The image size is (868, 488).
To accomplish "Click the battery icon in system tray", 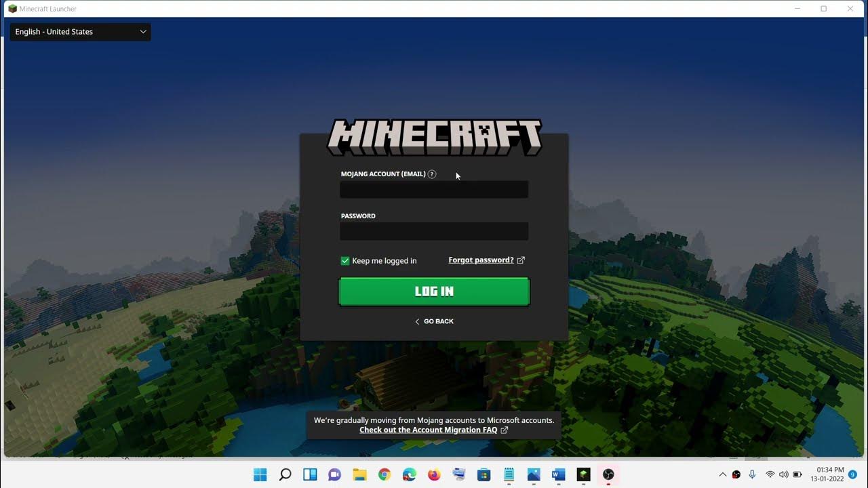I will pyautogui.click(x=797, y=474).
